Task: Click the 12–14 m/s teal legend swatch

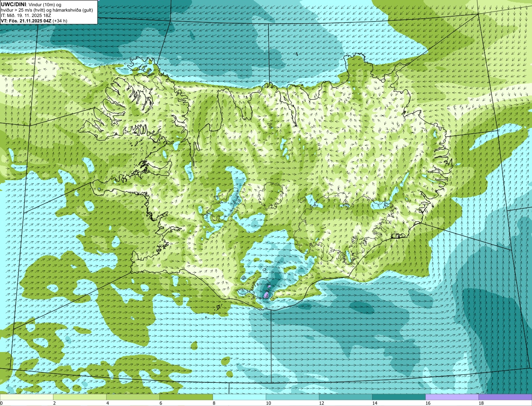Action: click(x=346, y=397)
